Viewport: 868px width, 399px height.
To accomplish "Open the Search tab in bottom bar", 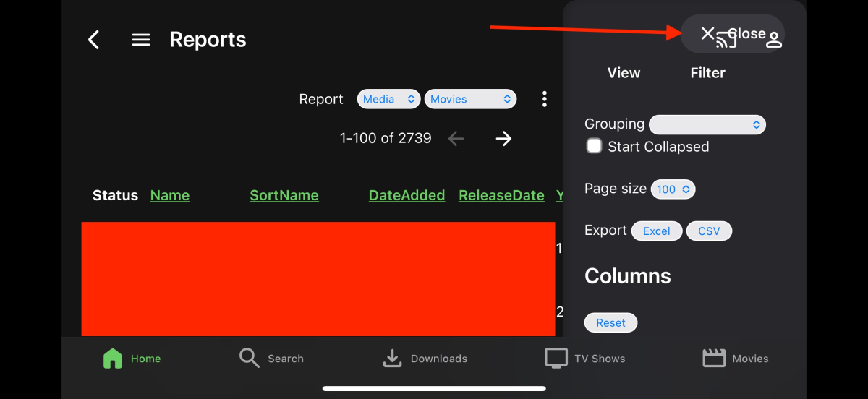I will [x=271, y=359].
